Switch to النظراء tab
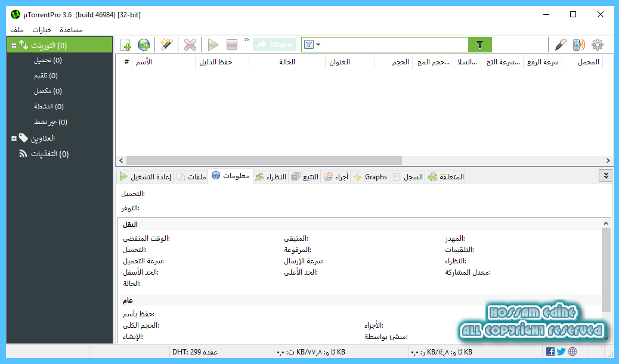 271,177
